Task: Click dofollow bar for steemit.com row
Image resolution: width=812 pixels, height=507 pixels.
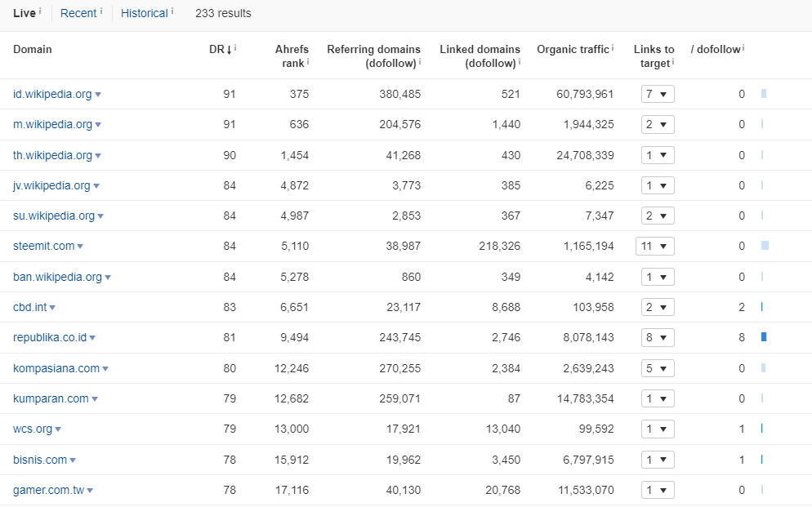Action: 765,246
